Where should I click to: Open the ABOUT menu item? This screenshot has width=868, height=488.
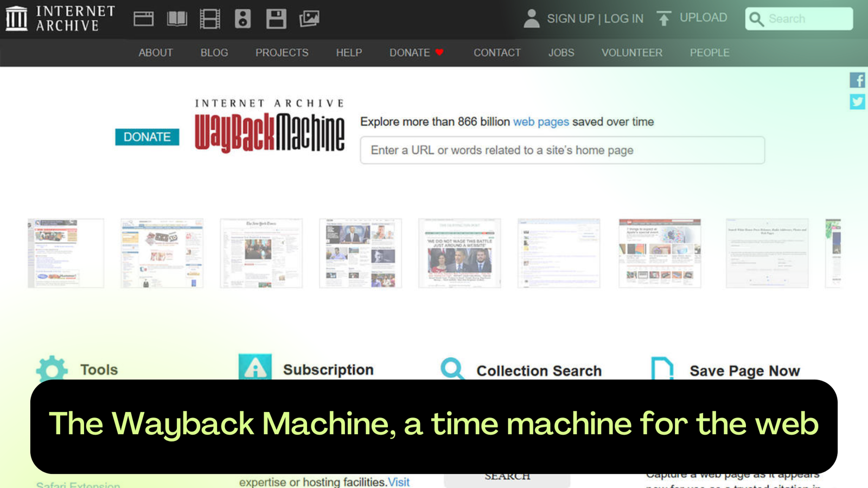[156, 53]
